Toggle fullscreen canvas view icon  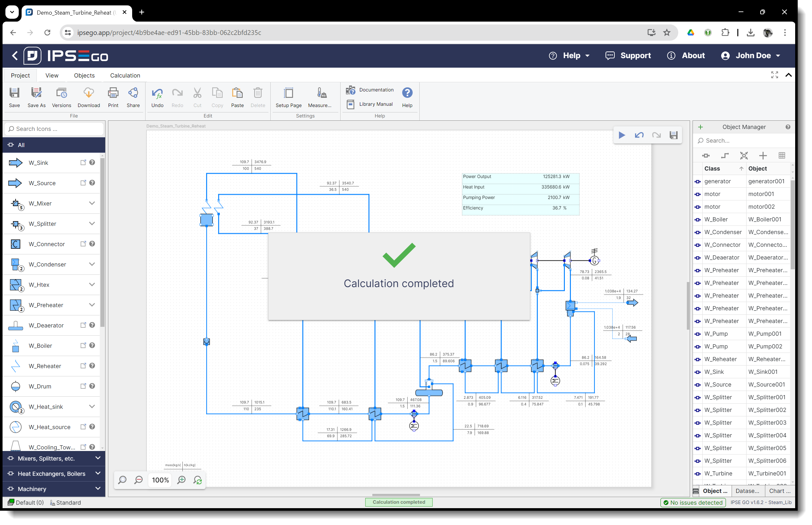point(774,75)
